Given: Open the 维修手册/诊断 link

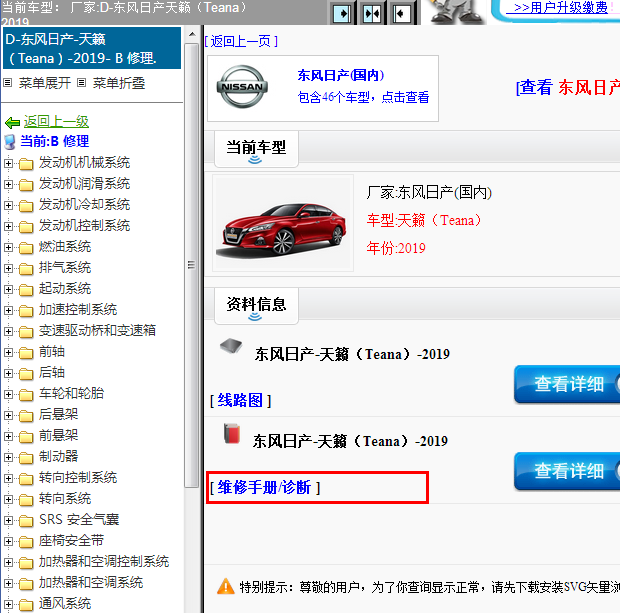Looking at the screenshot, I should (x=265, y=487).
